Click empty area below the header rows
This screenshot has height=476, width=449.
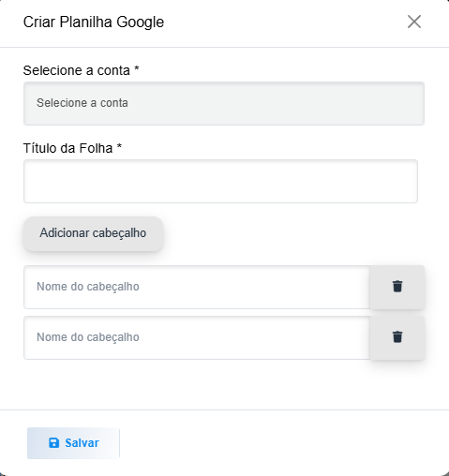click(224, 385)
